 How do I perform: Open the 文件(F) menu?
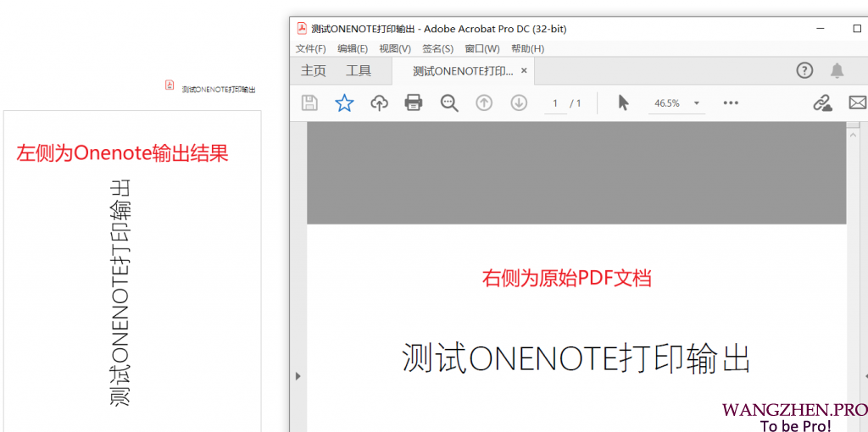[x=310, y=48]
